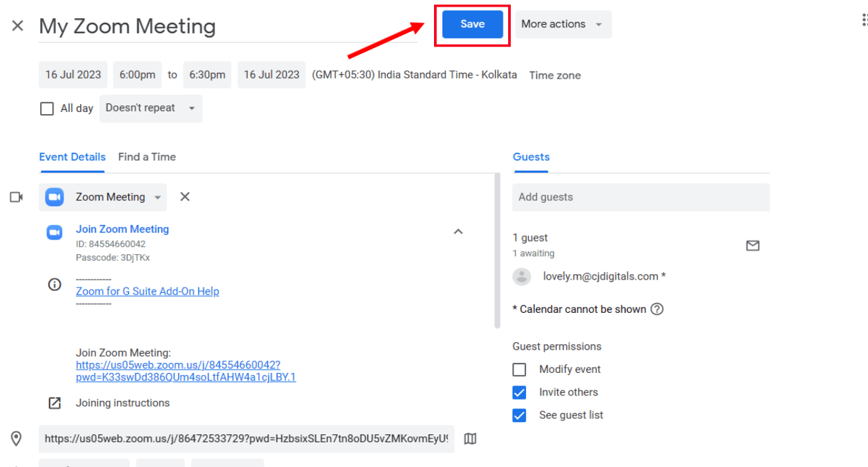
Task: Click the info circle icon
Action: (x=54, y=285)
